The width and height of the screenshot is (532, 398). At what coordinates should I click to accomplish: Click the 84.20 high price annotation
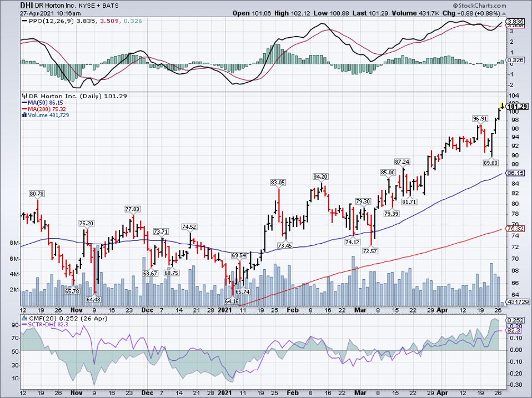[x=320, y=177]
